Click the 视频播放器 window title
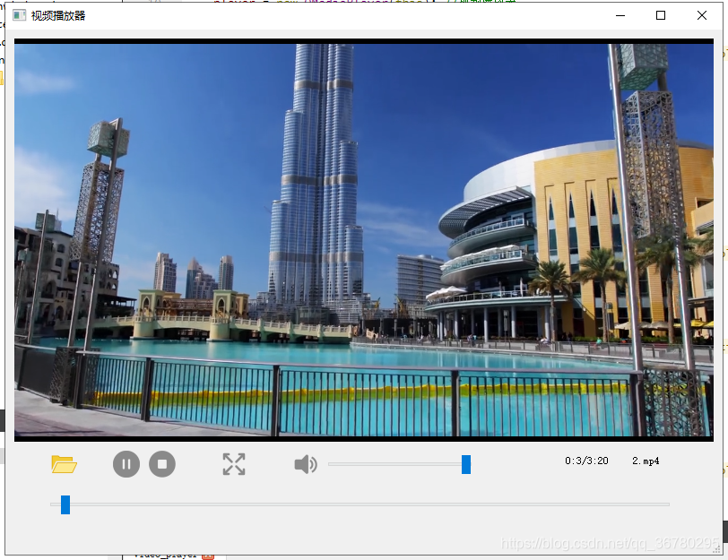Screen dimensions: 728x560 [x=58, y=16]
